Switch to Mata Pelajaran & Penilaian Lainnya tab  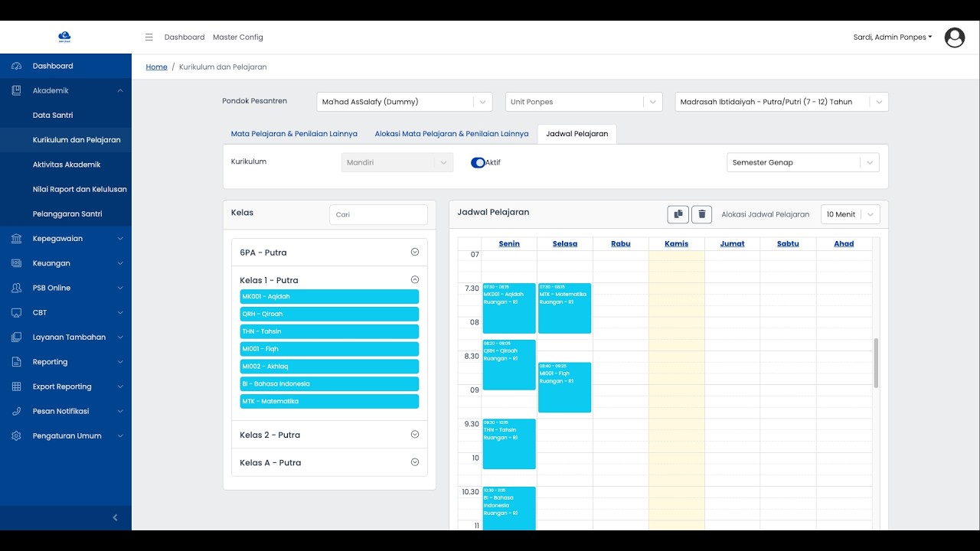(294, 134)
